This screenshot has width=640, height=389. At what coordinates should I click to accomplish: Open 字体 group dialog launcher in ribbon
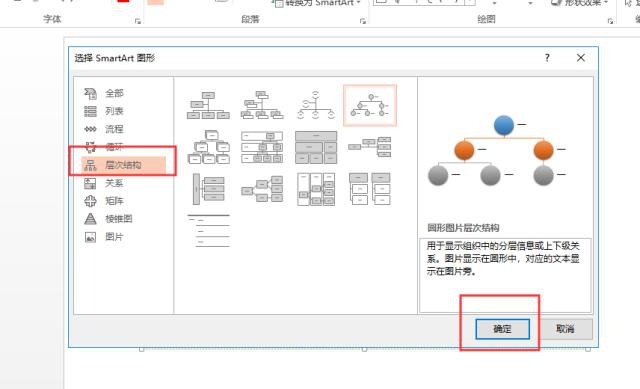click(x=138, y=21)
